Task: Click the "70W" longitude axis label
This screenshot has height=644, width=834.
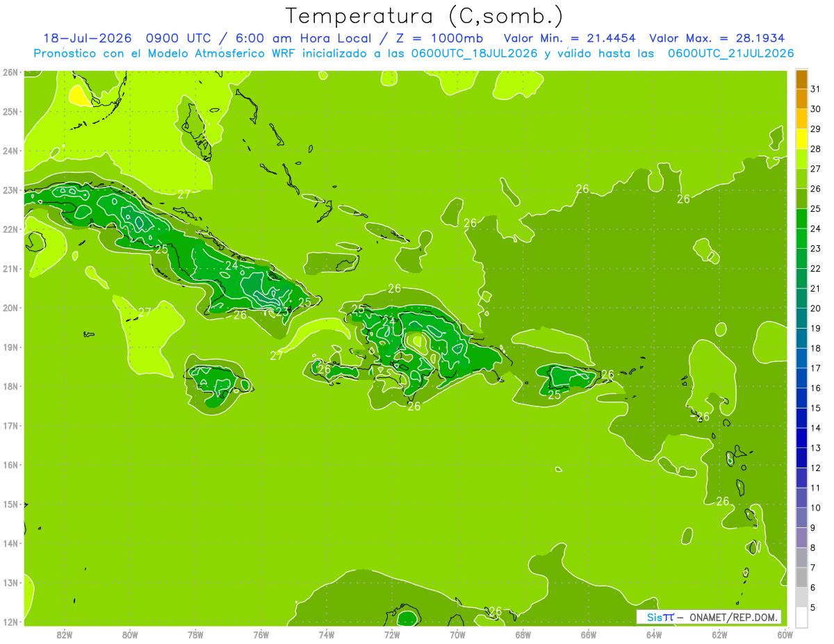Action: (x=457, y=634)
